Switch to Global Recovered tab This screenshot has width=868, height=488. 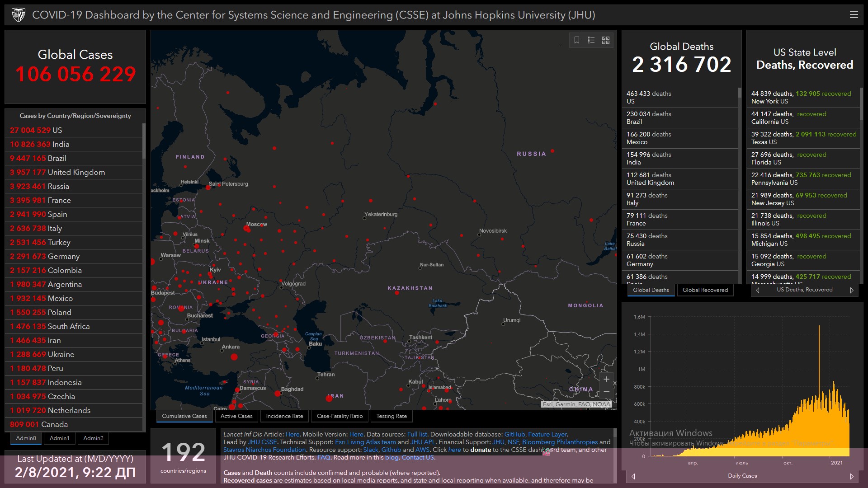coord(705,290)
